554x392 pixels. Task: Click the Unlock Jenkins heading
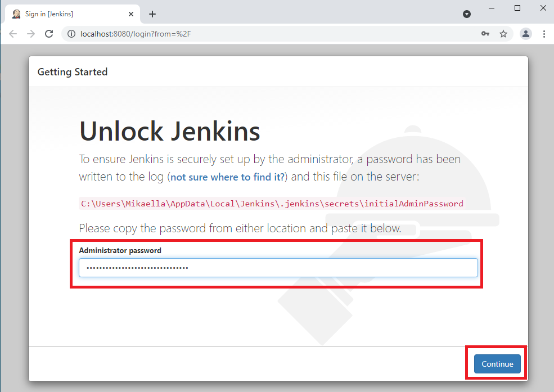pos(170,131)
